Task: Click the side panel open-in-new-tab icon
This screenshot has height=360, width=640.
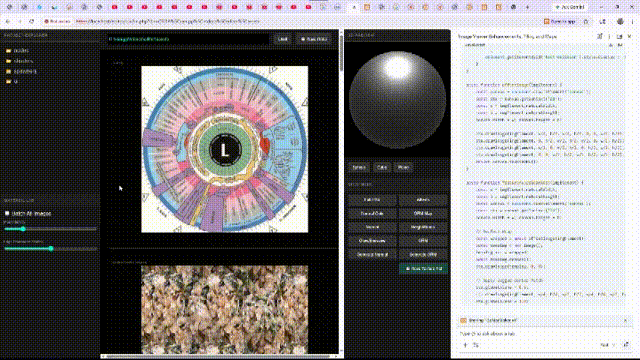Action: point(620,36)
